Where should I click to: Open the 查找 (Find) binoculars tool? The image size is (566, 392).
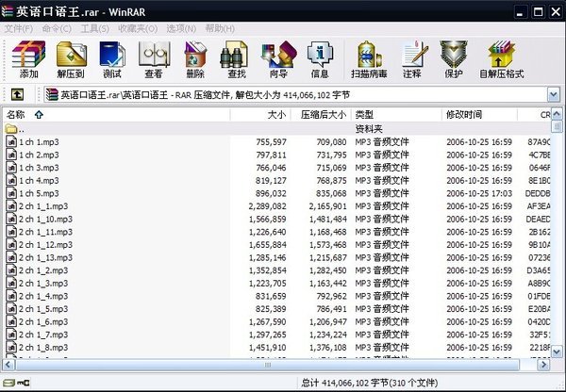[x=237, y=60]
